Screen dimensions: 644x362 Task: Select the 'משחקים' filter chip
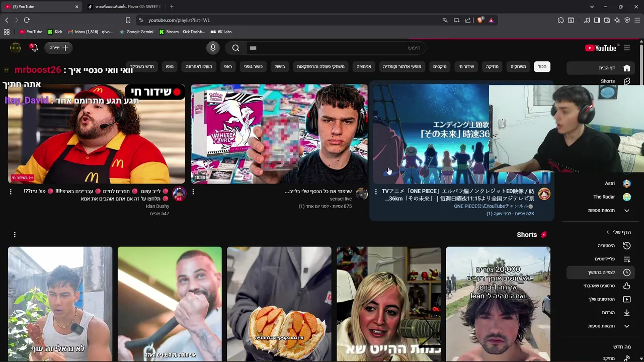pyautogui.click(x=518, y=66)
